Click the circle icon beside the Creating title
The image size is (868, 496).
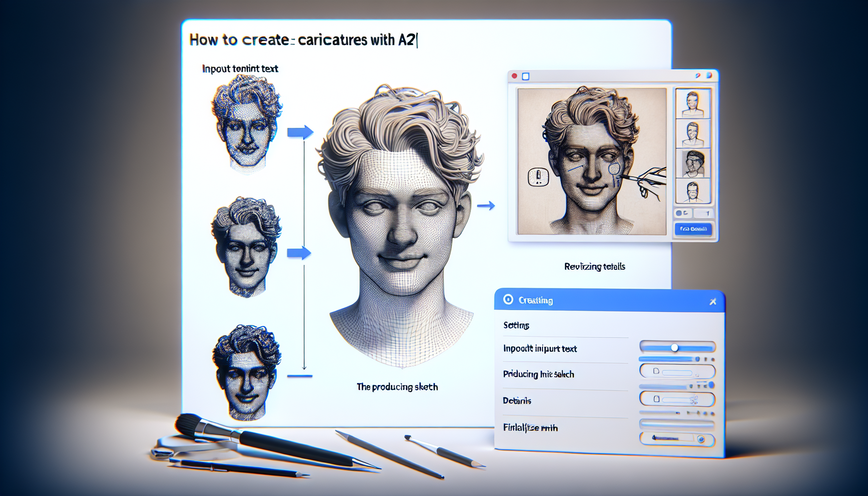[508, 299]
